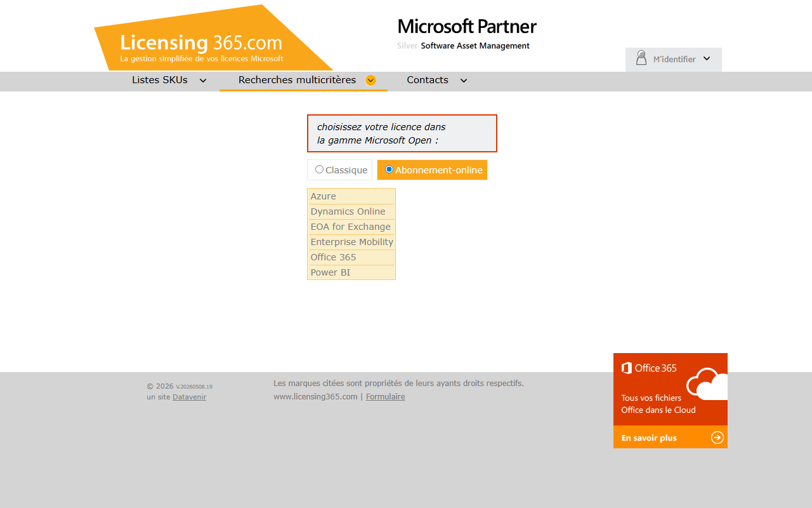Click the Office 365 logo in the ad
The height and width of the screenshot is (508, 812).
[x=649, y=368]
